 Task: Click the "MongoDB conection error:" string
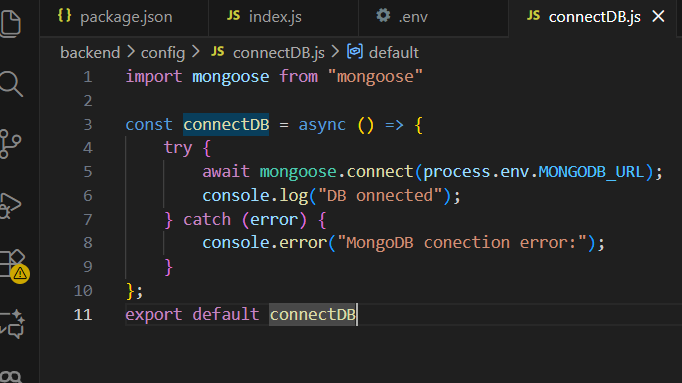pos(462,243)
